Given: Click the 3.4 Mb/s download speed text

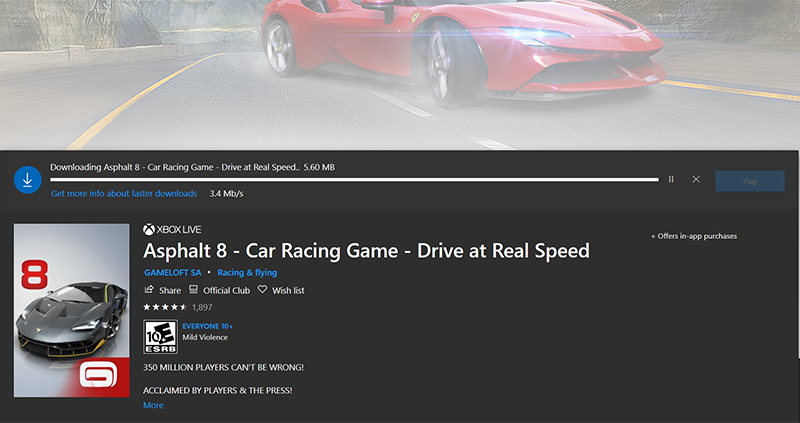Looking at the screenshot, I should click(227, 193).
